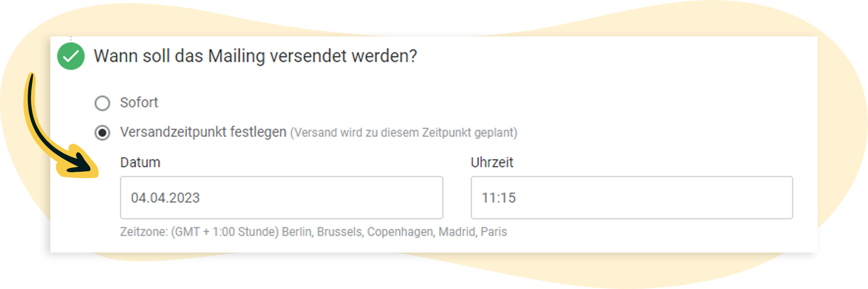Select the Sofort radio button
Image resolution: width=868 pixels, height=289 pixels.
tap(102, 103)
